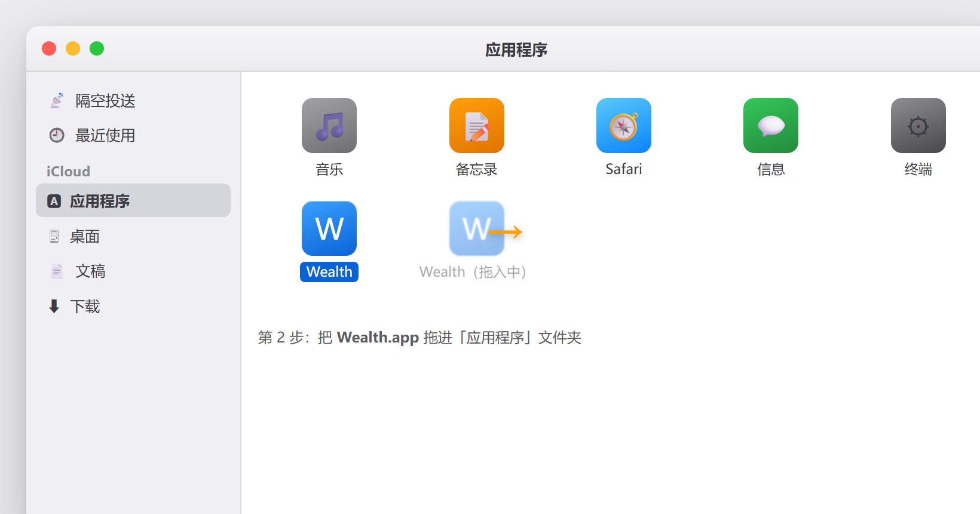Click the 信息 name label
Image resolution: width=980 pixels, height=514 pixels.
point(771,169)
